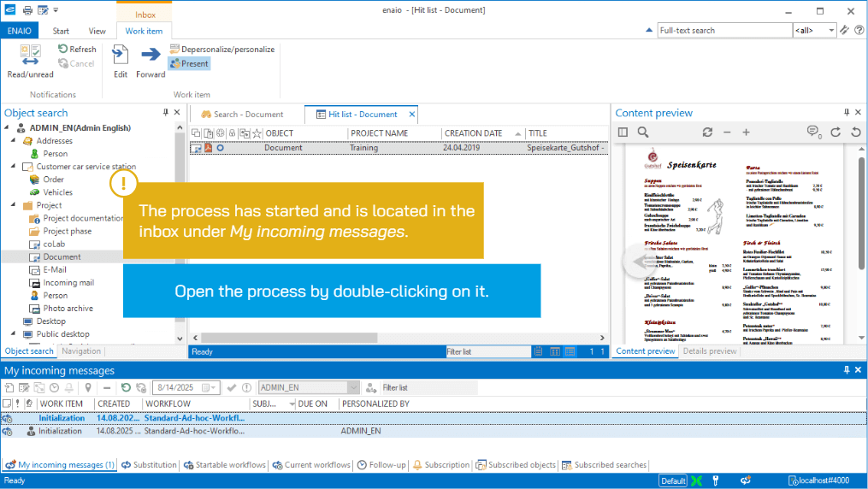This screenshot has width=868, height=489.
Task: Pin the Object search panel
Action: [166, 113]
